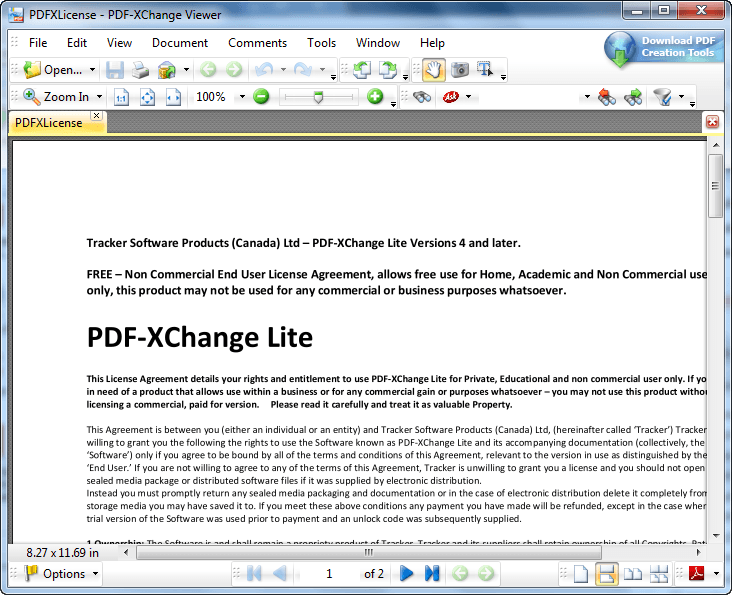Open the Tools menu
The width and height of the screenshot is (732, 595).
coord(321,43)
